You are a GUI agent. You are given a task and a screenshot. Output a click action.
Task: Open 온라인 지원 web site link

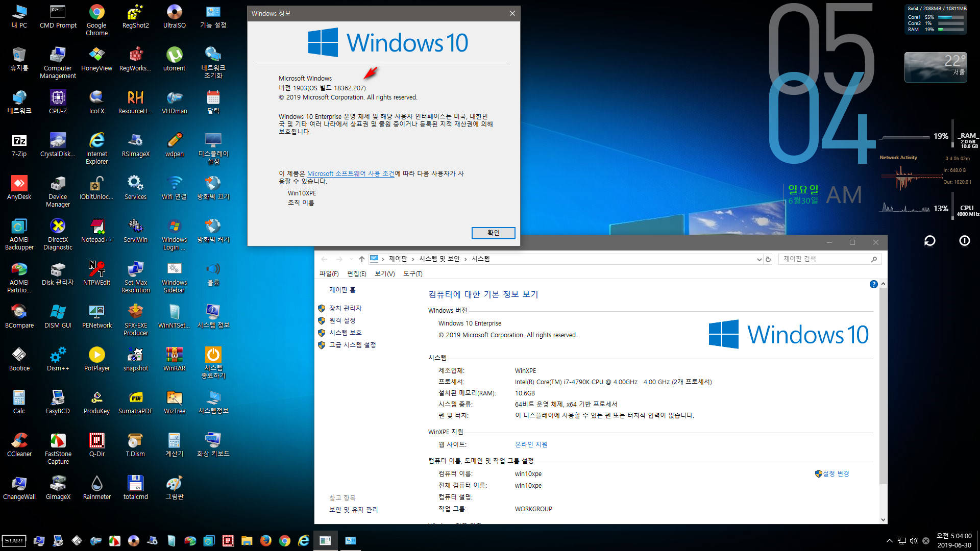tap(531, 444)
